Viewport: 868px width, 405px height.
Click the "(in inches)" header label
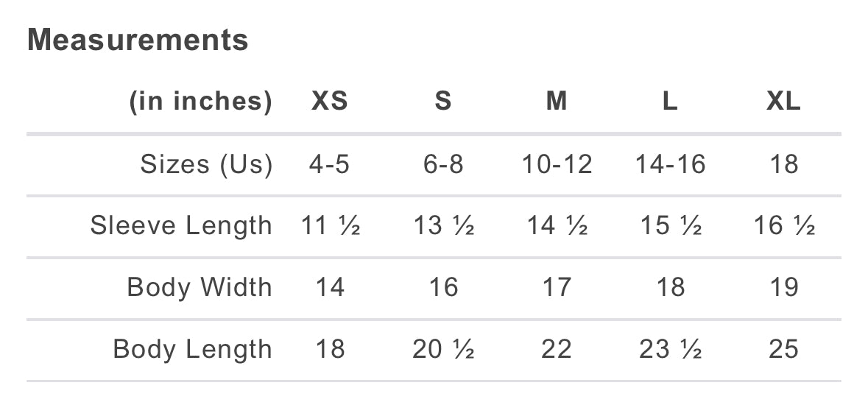click(x=200, y=102)
